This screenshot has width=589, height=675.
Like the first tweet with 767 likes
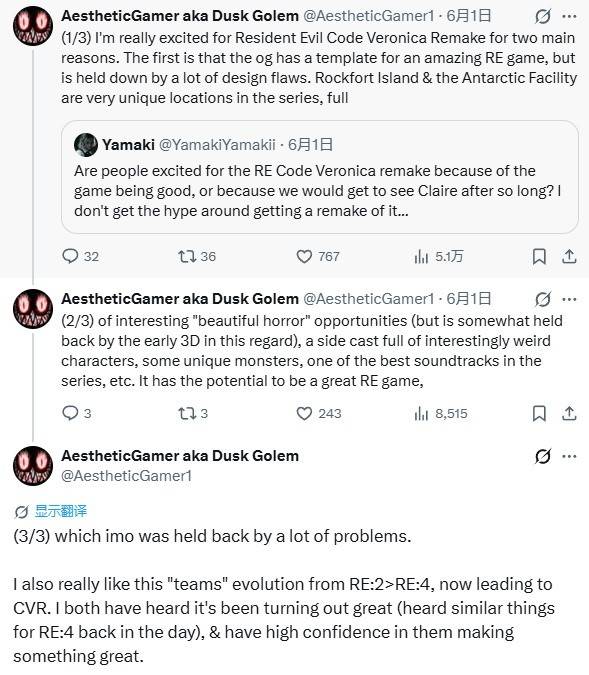(x=318, y=257)
